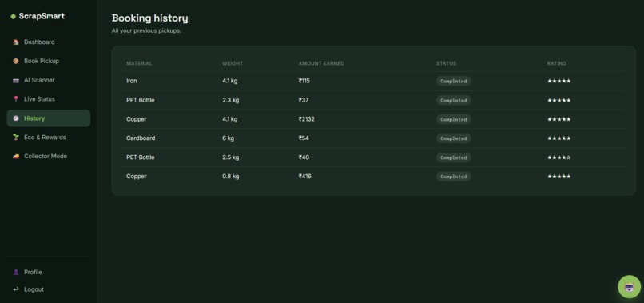Click the 4.1 kg weight for Iron
This screenshot has height=303, width=644.
[230, 81]
